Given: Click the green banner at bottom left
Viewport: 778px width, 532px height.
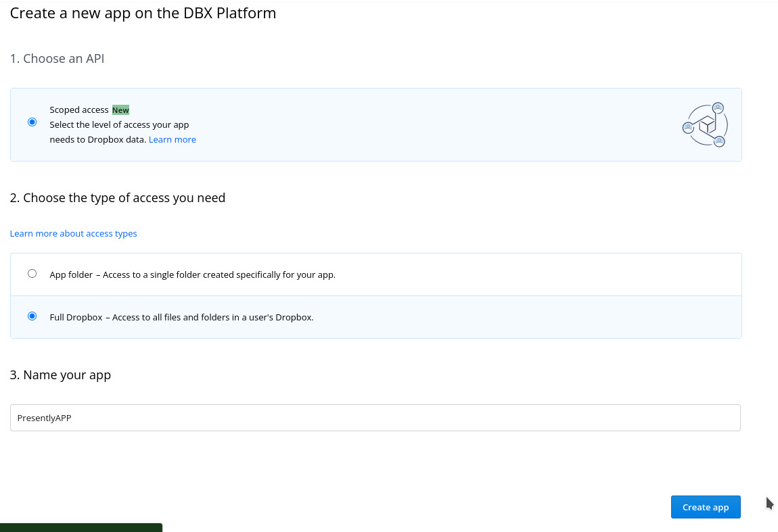Looking at the screenshot, I should coord(81,528).
